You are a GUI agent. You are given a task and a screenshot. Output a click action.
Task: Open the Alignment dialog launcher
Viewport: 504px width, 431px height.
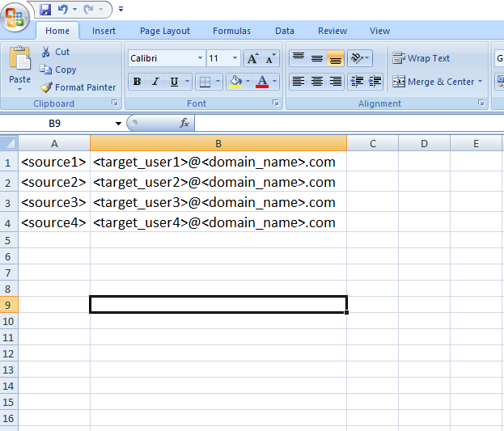point(481,103)
